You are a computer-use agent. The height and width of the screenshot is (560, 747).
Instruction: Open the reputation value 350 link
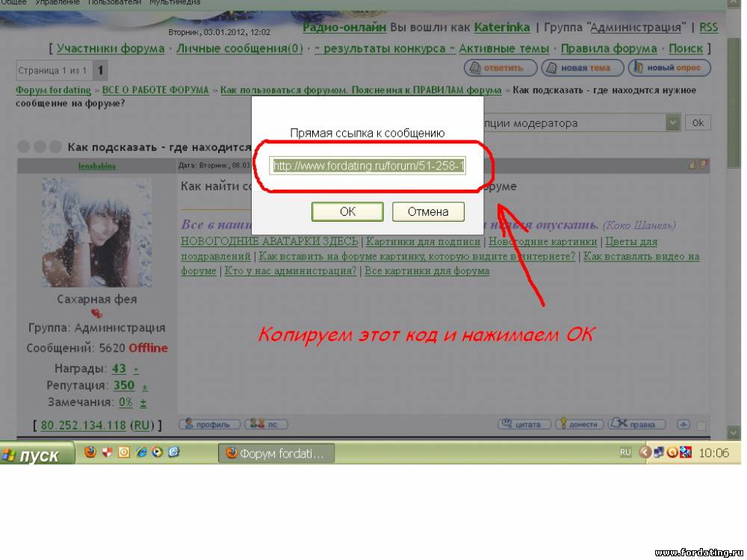pyautogui.click(x=124, y=385)
